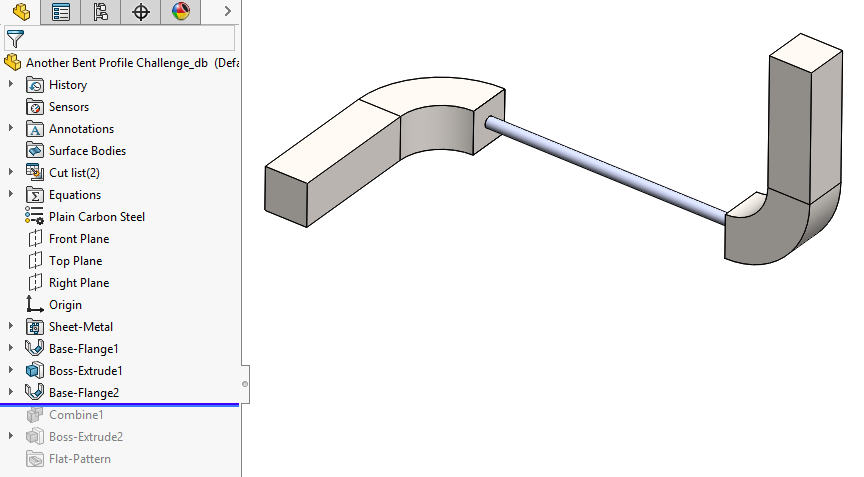Click the Annotations icon

click(x=35, y=129)
